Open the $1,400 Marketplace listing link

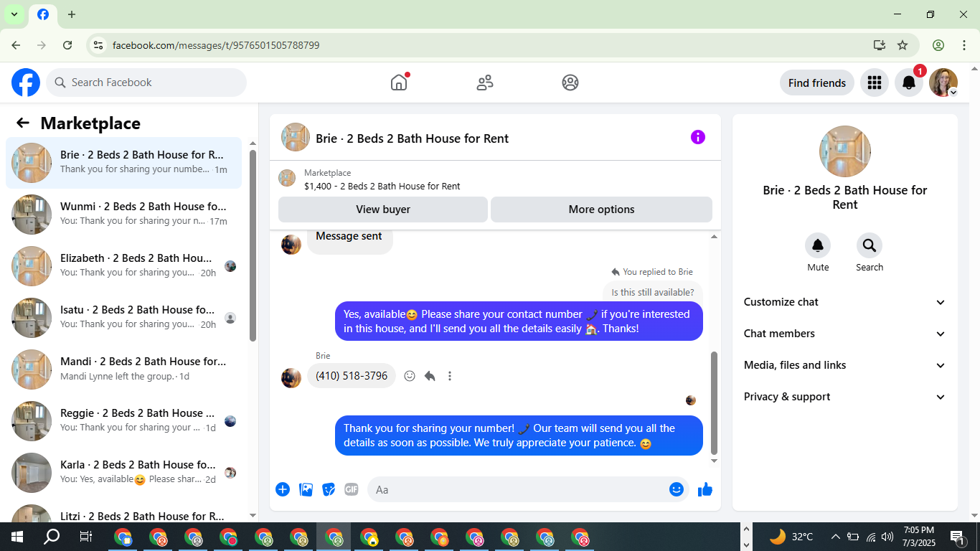pos(382,186)
